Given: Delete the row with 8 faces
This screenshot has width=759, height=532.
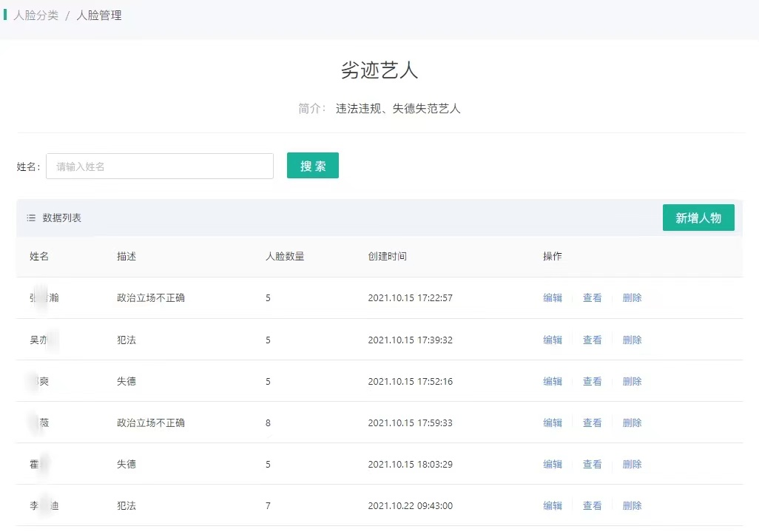Looking at the screenshot, I should [x=632, y=423].
